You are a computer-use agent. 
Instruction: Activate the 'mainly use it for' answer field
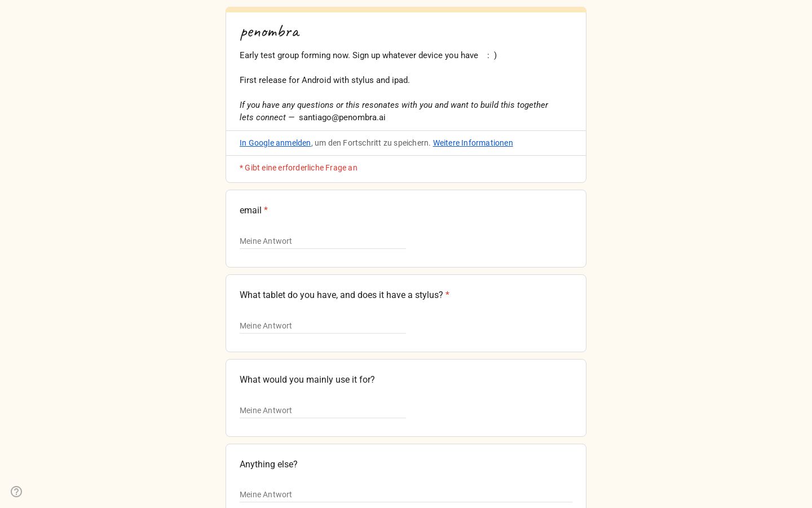[323, 410]
